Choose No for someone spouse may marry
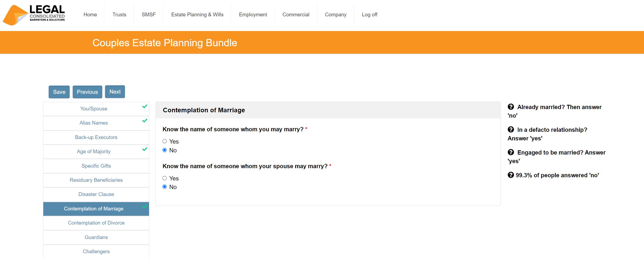644x258 pixels. [x=165, y=187]
